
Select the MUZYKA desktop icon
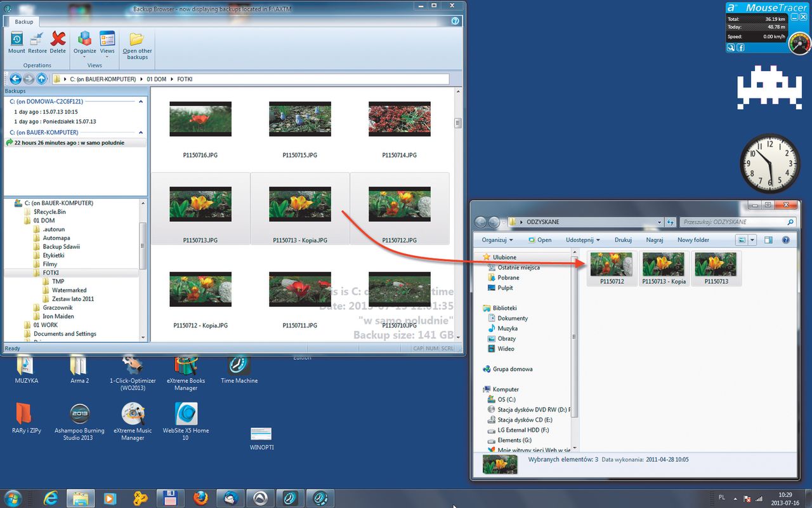(26, 370)
